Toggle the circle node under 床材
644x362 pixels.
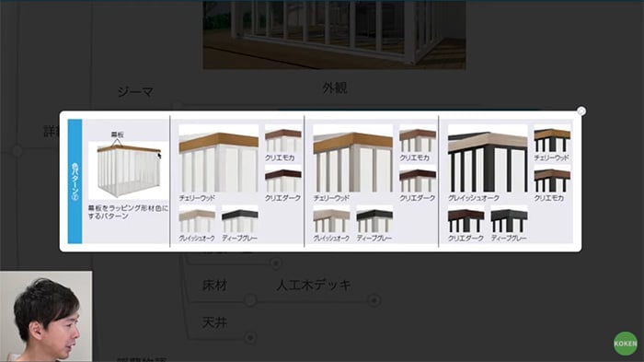pos(250,300)
